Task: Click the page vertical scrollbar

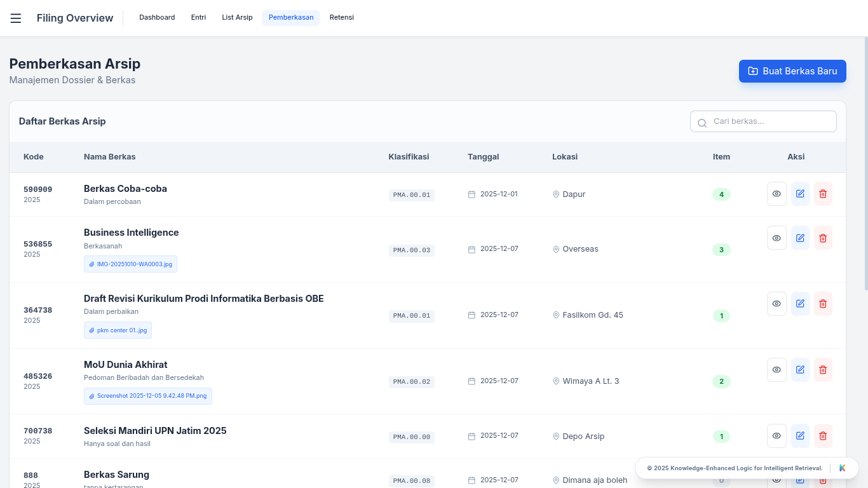Action: pos(864,159)
